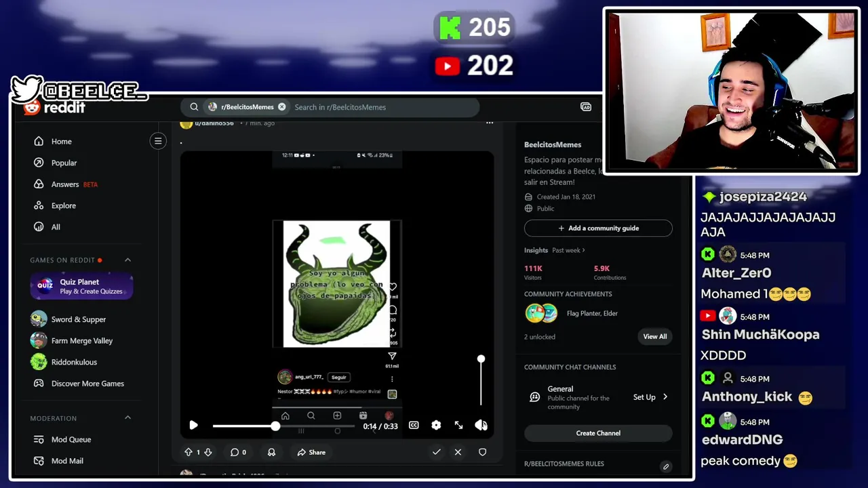Click the Kick viewer count badge

[x=475, y=28]
